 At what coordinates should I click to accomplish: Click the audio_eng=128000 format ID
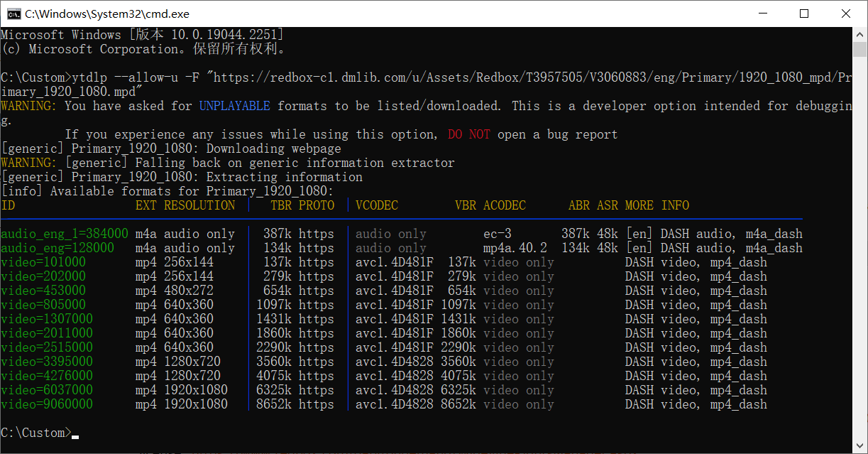click(57, 248)
